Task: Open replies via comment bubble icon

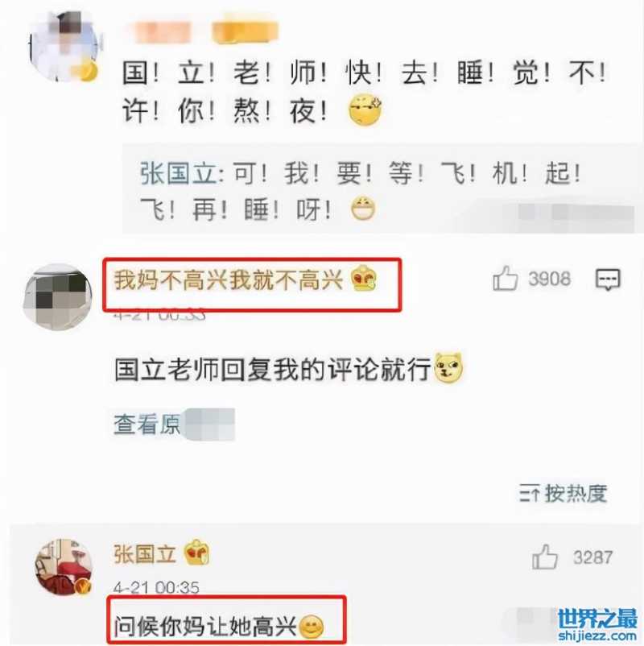Action: click(x=608, y=280)
